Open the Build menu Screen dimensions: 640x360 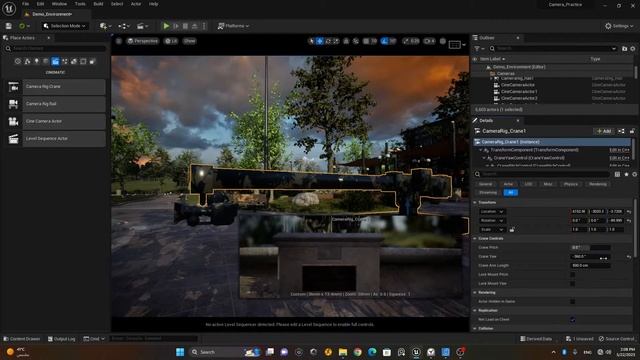pyautogui.click(x=98, y=4)
